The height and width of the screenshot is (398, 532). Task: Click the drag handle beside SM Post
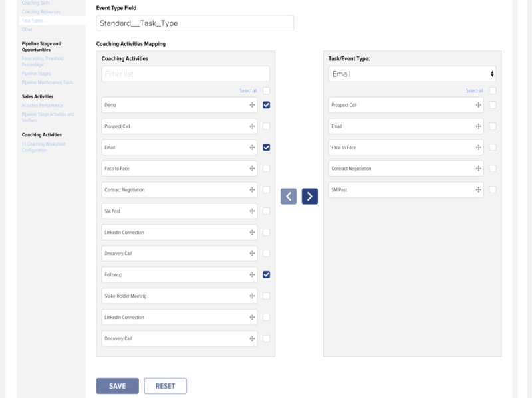coord(251,211)
